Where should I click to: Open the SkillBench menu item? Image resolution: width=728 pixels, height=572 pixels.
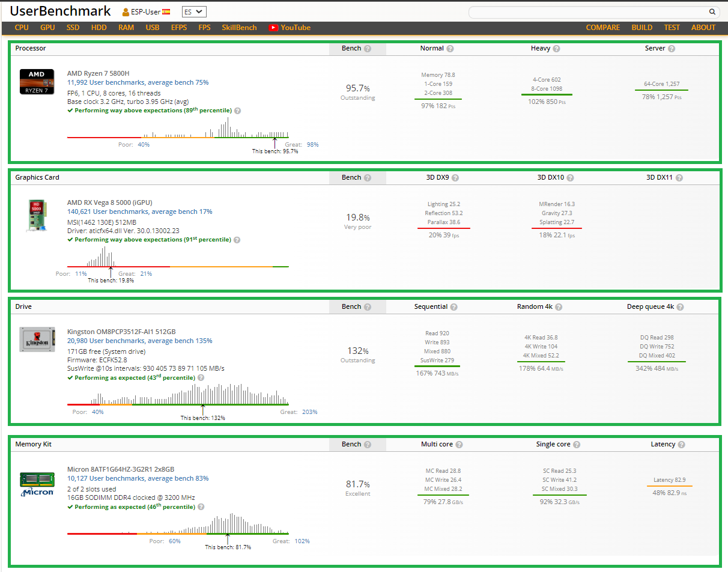(x=239, y=28)
